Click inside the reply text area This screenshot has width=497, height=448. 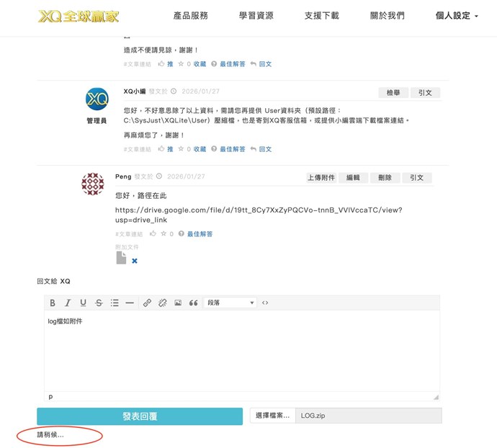click(242, 351)
